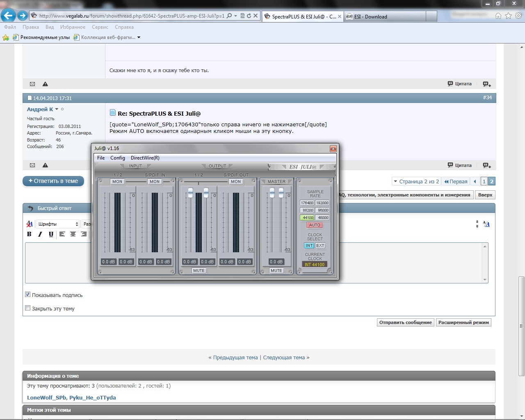The image size is (525, 420).
Task: Select EXT clock source
Action: tap(320, 246)
